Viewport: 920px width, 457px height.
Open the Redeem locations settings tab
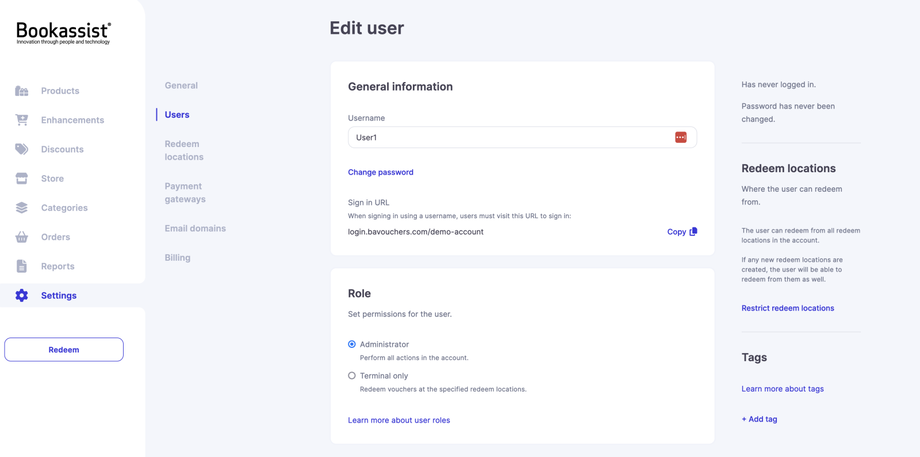tap(184, 150)
